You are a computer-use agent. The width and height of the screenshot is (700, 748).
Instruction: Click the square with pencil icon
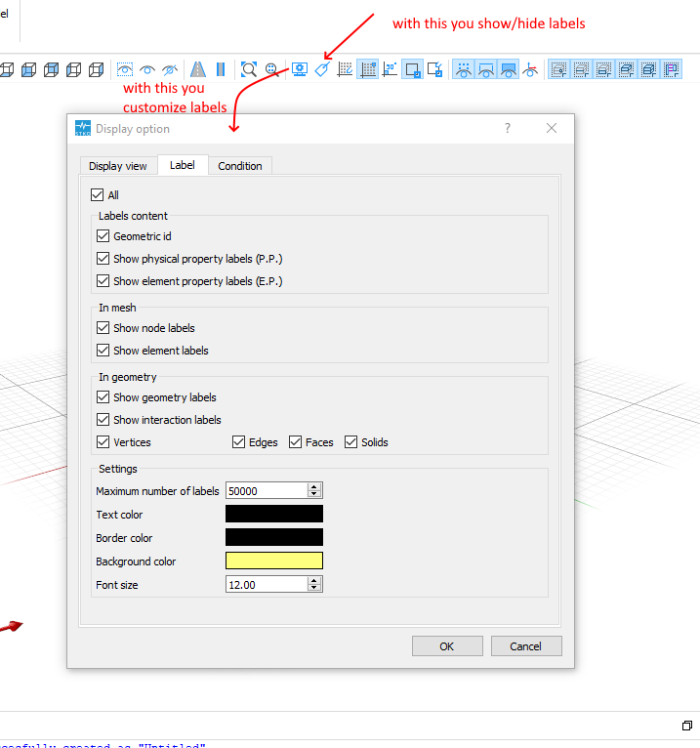[x=434, y=69]
